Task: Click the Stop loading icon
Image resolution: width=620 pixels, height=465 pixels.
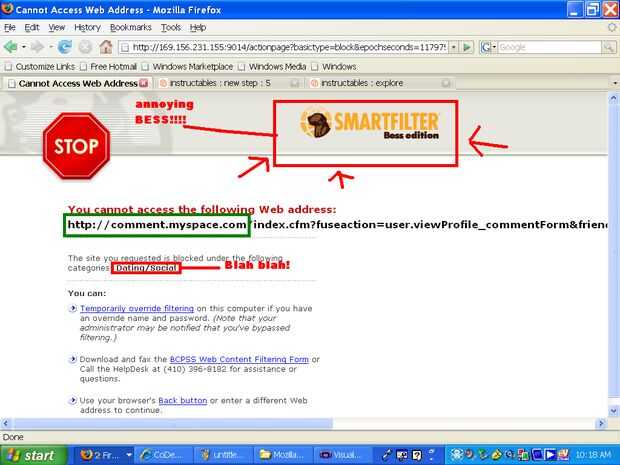Action: pos(85,47)
